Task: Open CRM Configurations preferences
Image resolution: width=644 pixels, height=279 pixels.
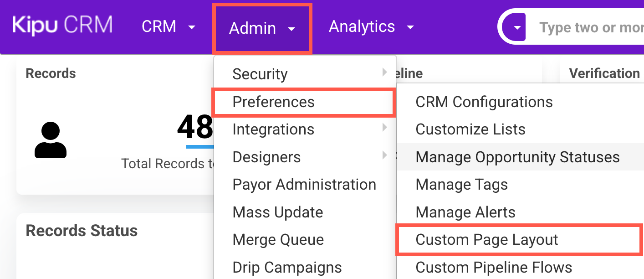Action: point(484,102)
